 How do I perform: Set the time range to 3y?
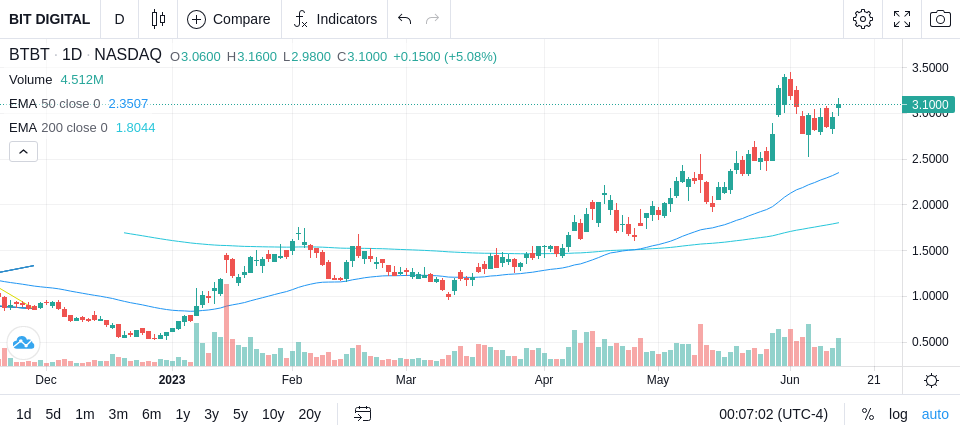click(211, 415)
